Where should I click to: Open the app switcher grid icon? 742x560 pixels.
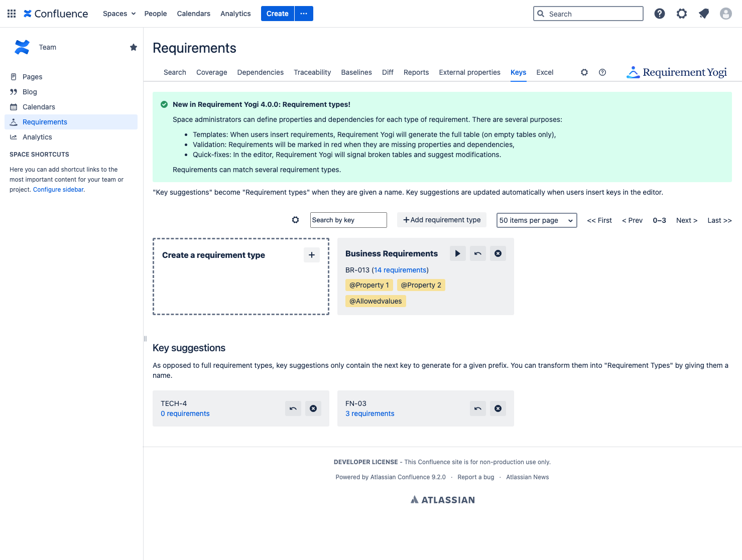tap(12, 14)
